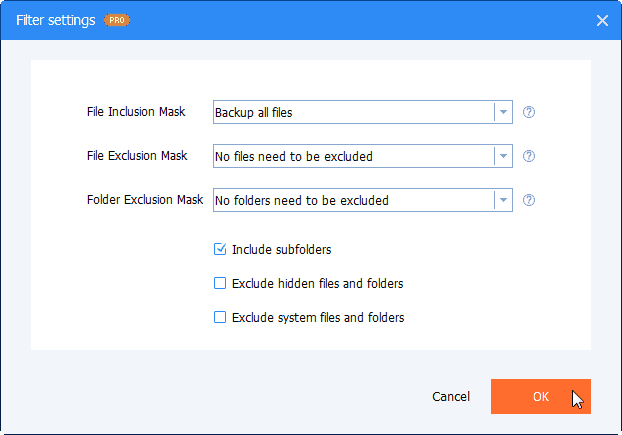The image size is (622, 435).
Task: Click the "Backup all files" text field
Action: (x=353, y=112)
